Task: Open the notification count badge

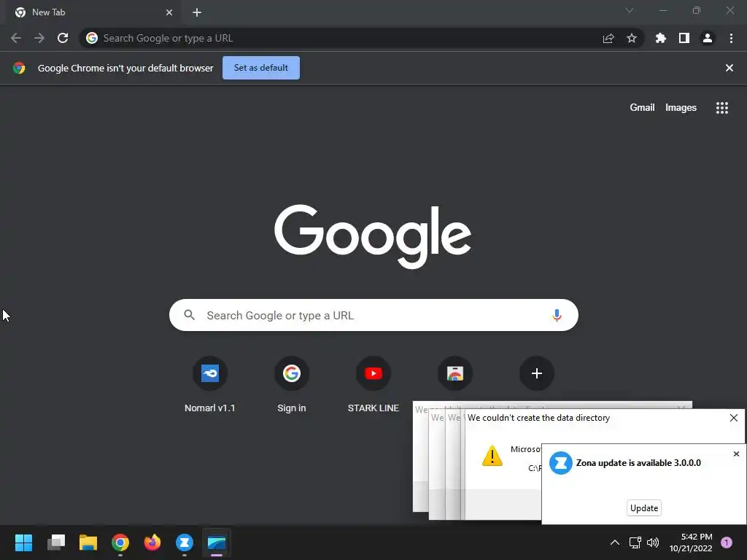Action: pos(727,542)
